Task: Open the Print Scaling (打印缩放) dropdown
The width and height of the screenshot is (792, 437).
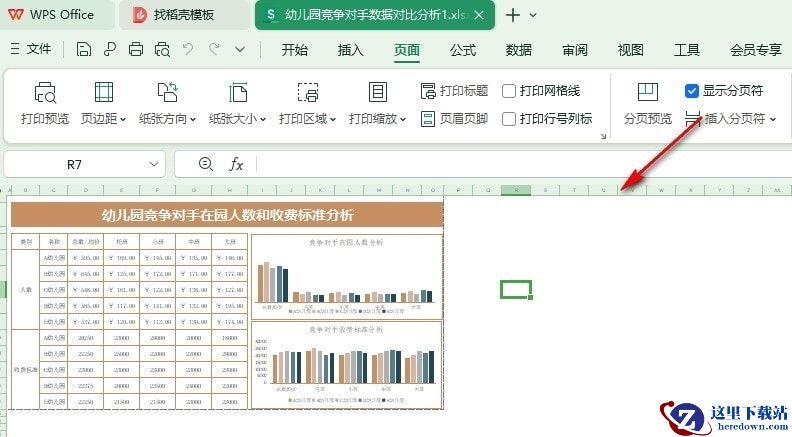Action: [x=377, y=104]
